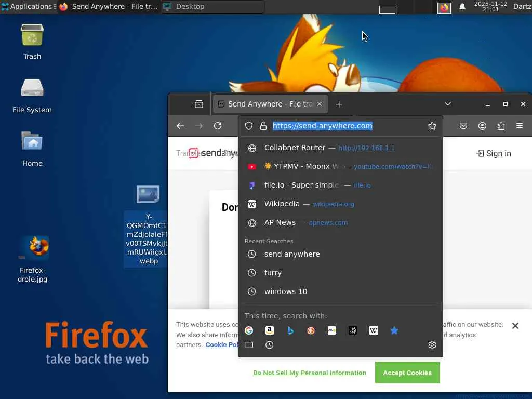Select recent search 'send anywhere'
Screen dimensions: 532x399
pyautogui.click(x=340, y=254)
